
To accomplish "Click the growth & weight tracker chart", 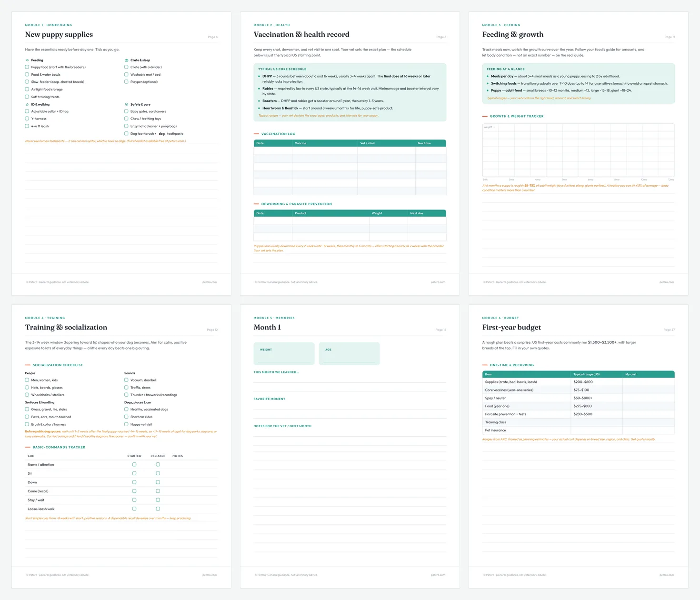I will (579, 150).
